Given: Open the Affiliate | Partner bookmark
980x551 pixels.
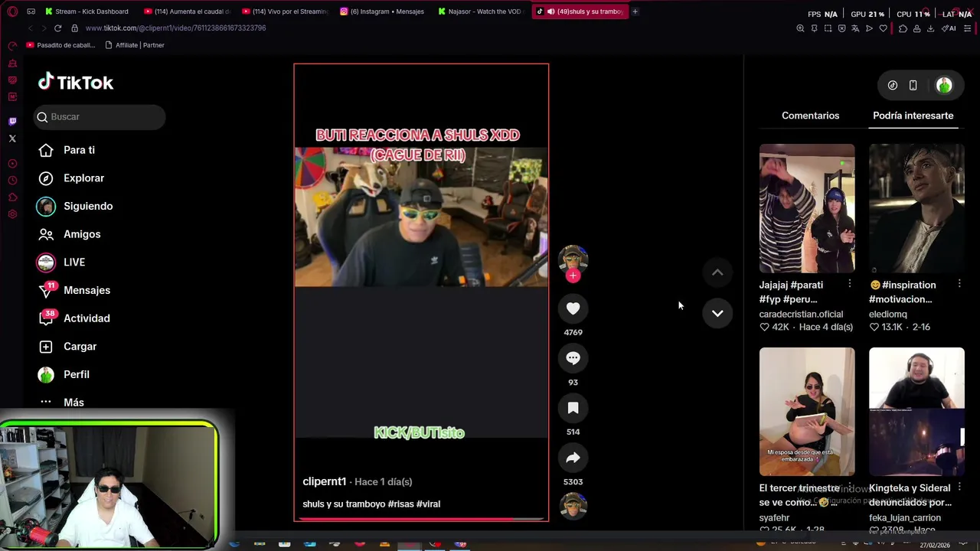Looking at the screenshot, I should click(x=135, y=45).
